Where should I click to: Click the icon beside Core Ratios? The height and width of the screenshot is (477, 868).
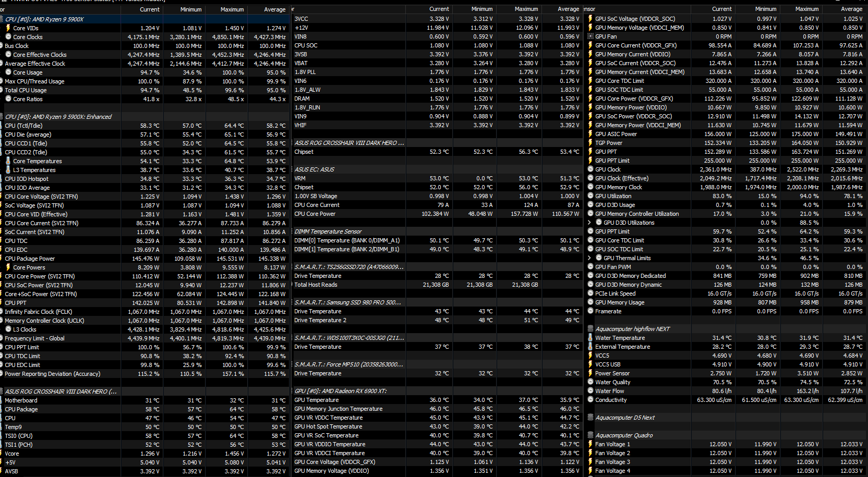coord(8,99)
